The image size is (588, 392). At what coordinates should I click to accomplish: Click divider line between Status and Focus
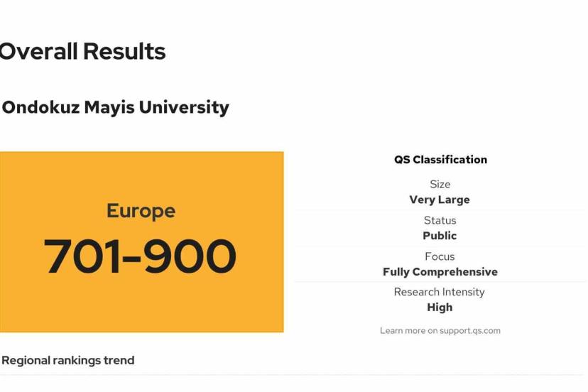[440, 246]
